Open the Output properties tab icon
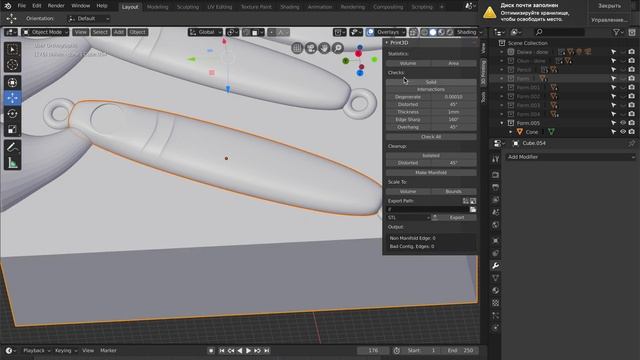This screenshot has width=640, height=360. (495, 187)
